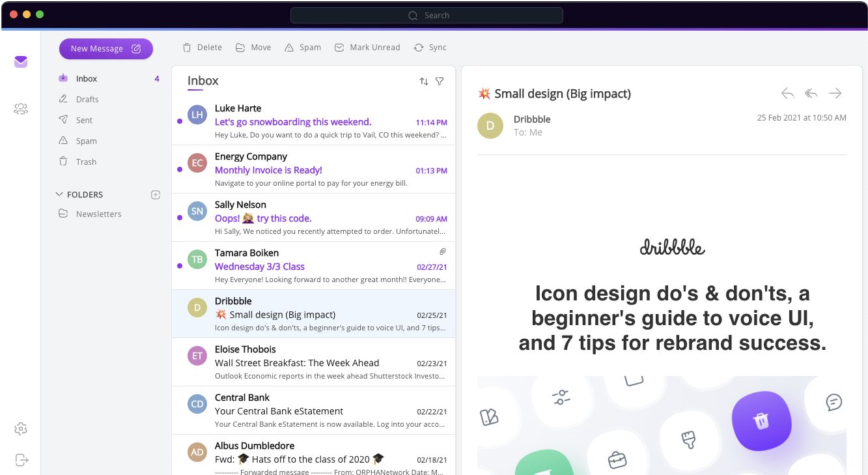Click the New Message button

click(105, 48)
